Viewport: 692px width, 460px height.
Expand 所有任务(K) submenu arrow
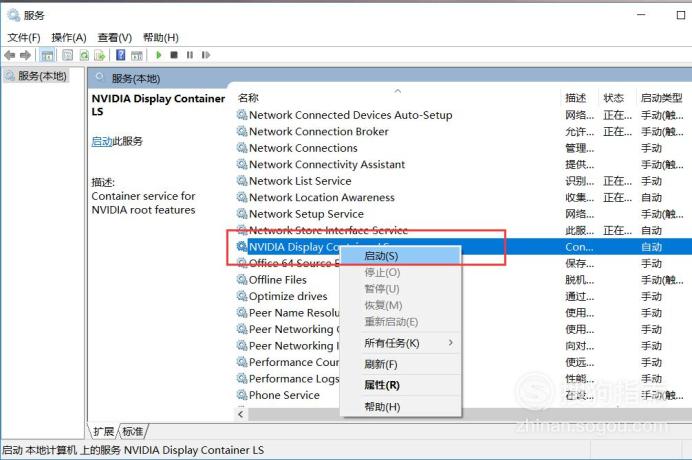click(451, 343)
